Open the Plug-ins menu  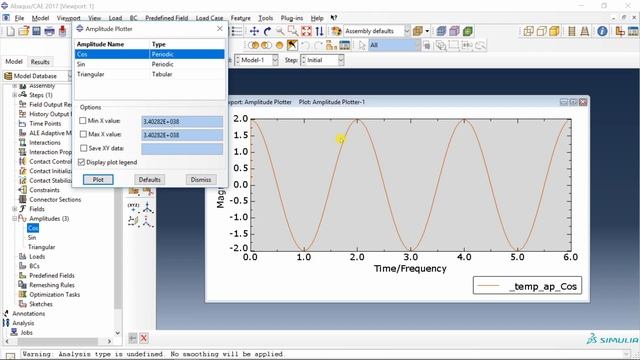coord(292,18)
